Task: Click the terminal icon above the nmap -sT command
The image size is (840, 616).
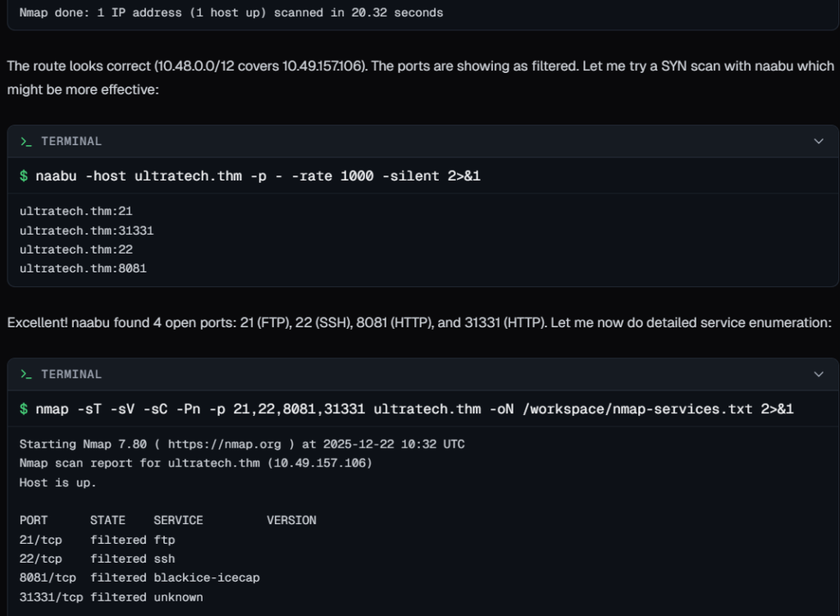Action: (26, 374)
